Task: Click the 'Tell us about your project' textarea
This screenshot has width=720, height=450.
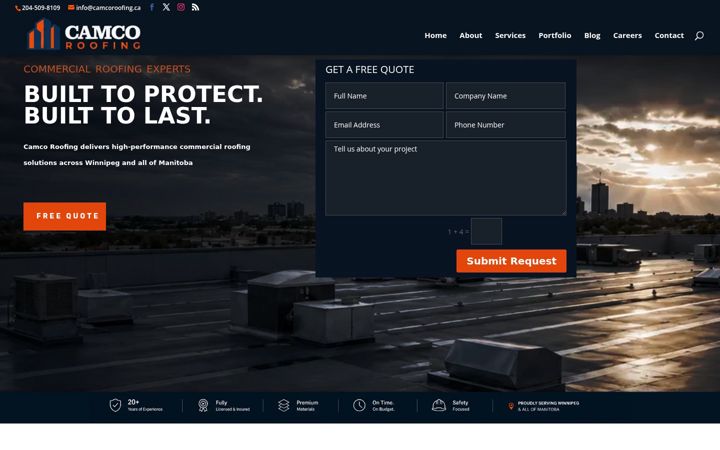Action: pyautogui.click(x=445, y=178)
